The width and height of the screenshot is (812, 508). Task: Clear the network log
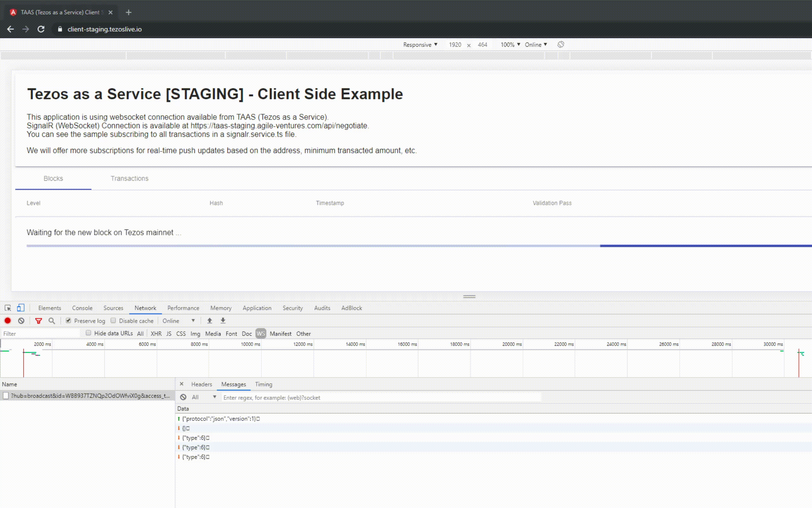(21, 321)
